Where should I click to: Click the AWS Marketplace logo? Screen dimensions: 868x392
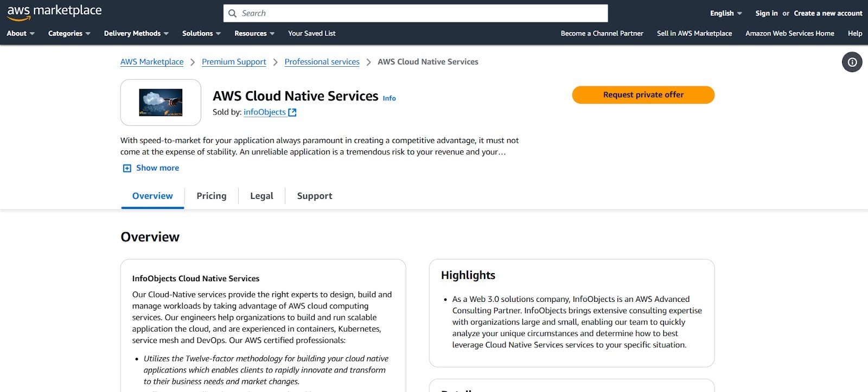(x=54, y=12)
